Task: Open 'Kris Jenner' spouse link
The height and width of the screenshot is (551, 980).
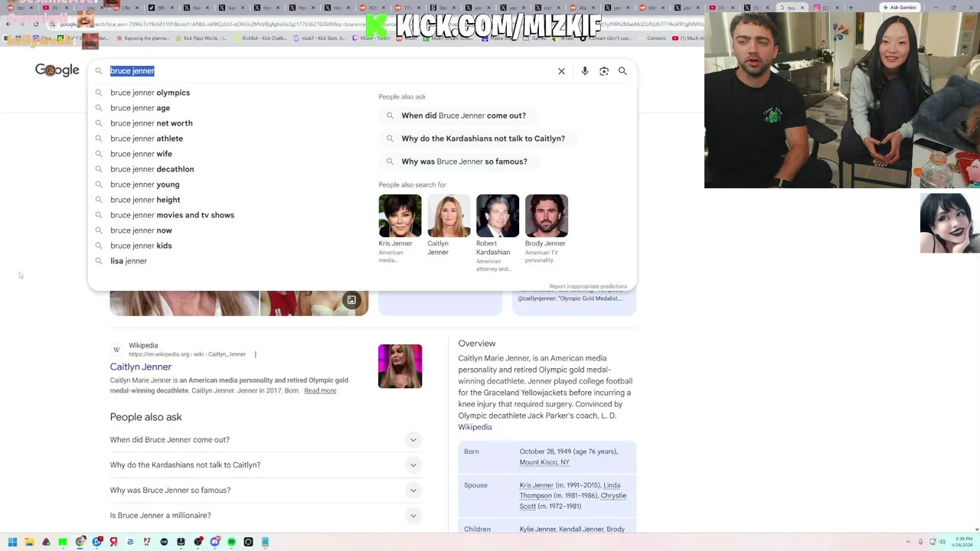Action: (536, 485)
